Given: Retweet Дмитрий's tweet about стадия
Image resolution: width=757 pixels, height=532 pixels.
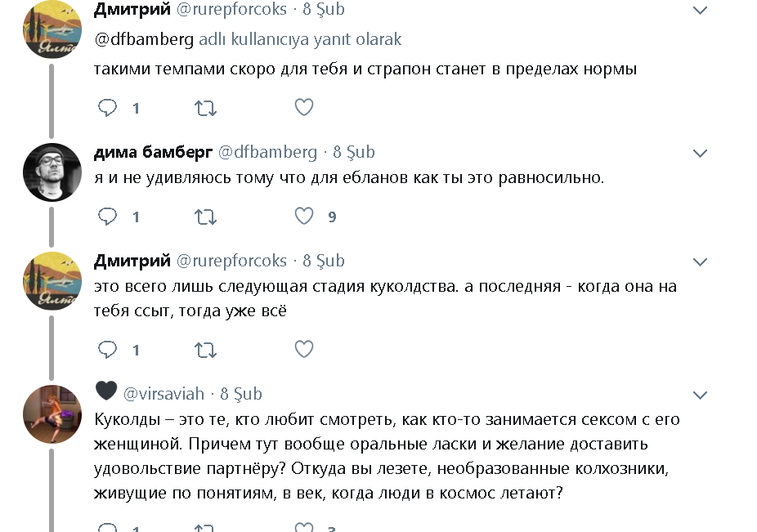Looking at the screenshot, I should pos(205,350).
